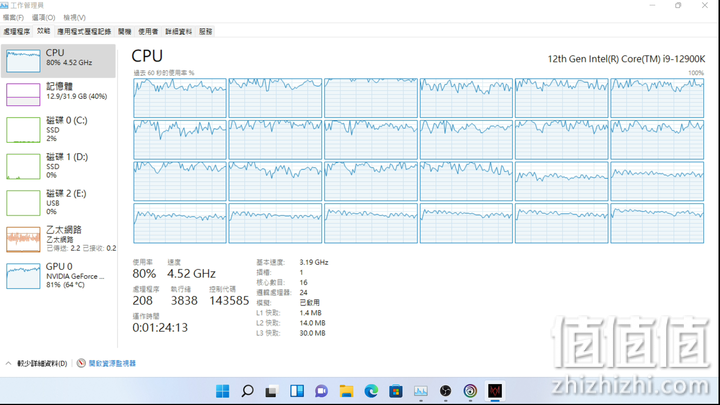
Task: Open the 服務 tab
Action: coord(206,31)
